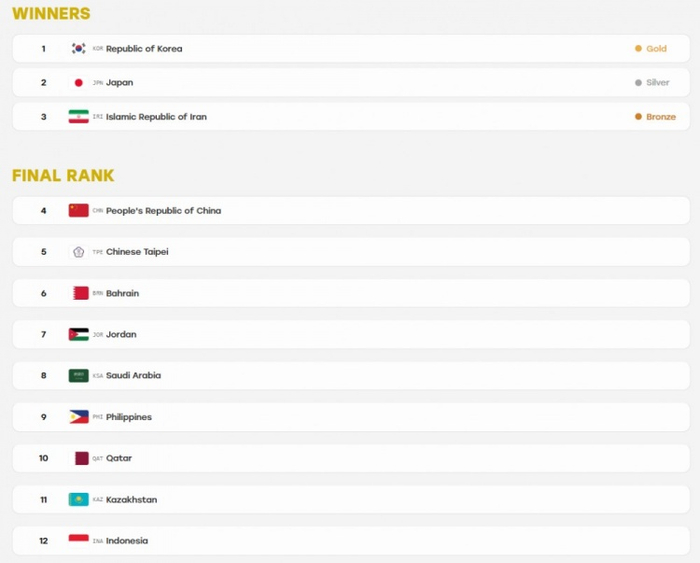Click the Saudi Arabia flag icon
Viewport: 700px width, 563px height.
tap(79, 375)
